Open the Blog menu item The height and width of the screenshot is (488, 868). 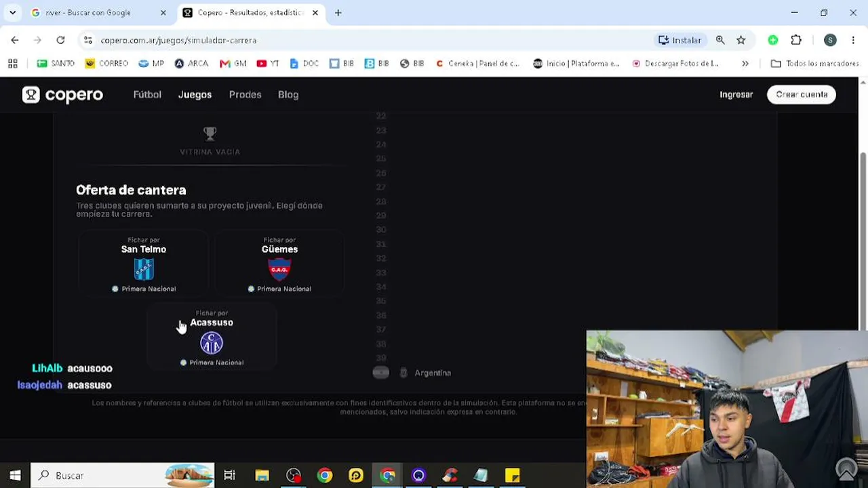pos(288,95)
